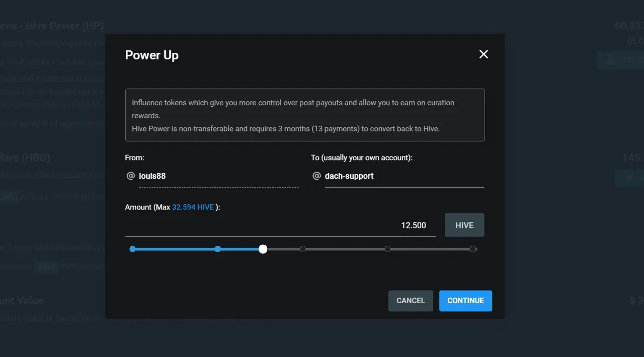Click the CANCEL button
644x357 pixels.
[x=411, y=301]
